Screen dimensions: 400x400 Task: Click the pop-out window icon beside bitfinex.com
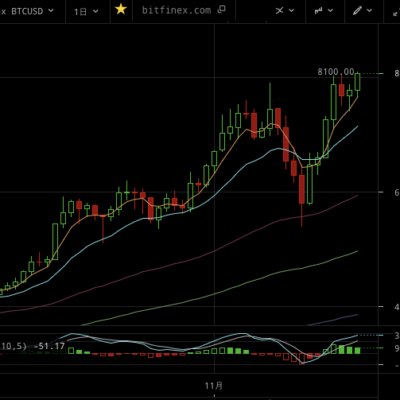tap(221, 10)
